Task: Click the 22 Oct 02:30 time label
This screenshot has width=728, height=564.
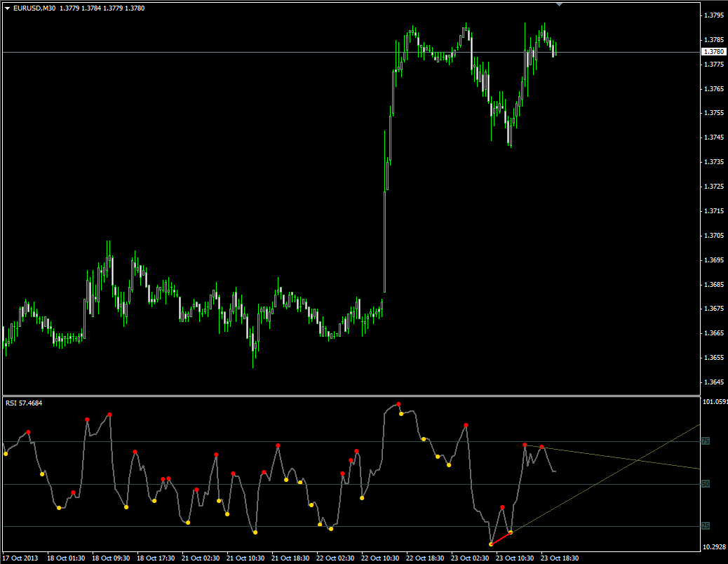Action: (x=335, y=558)
